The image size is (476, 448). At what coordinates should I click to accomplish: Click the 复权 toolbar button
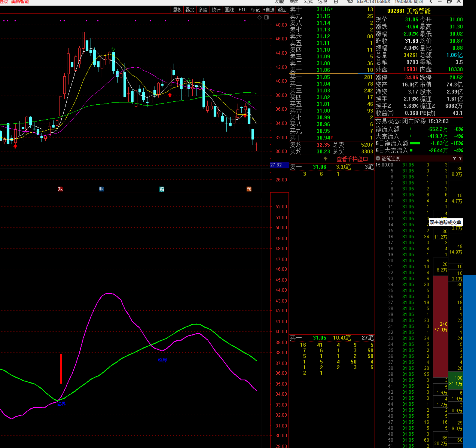coord(177,10)
